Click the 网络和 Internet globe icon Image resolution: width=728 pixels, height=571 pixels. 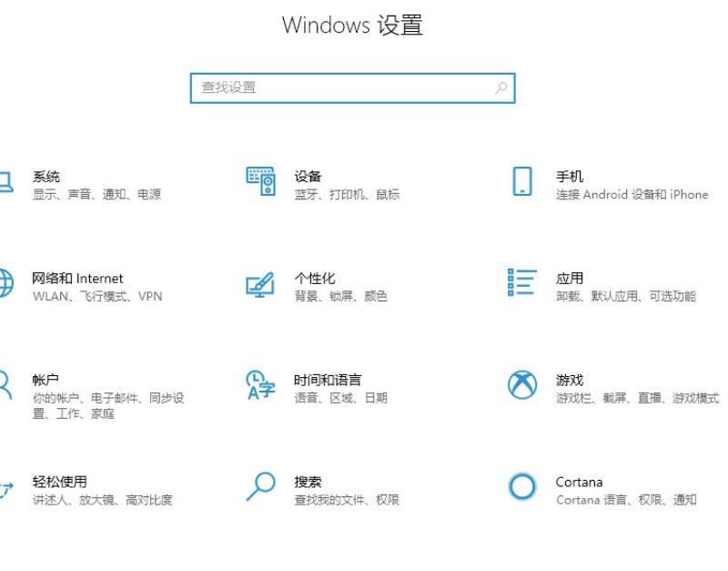6,283
